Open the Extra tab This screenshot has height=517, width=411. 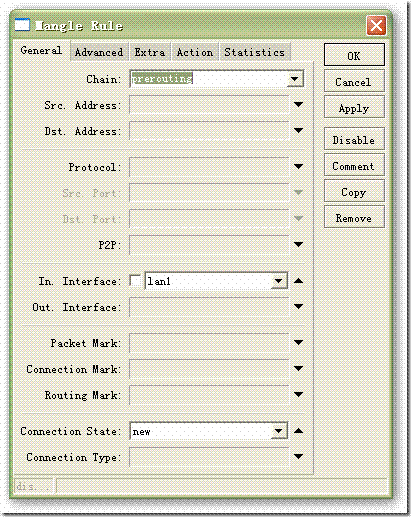tap(150, 52)
